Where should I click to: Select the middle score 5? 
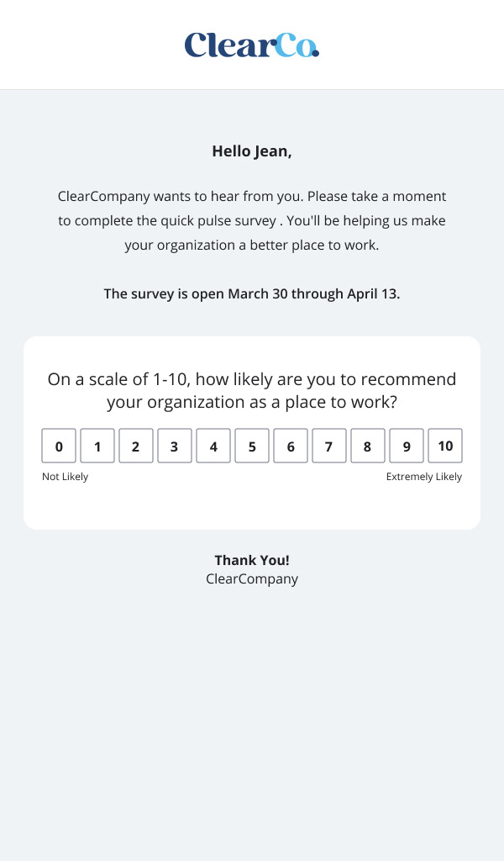(x=252, y=446)
